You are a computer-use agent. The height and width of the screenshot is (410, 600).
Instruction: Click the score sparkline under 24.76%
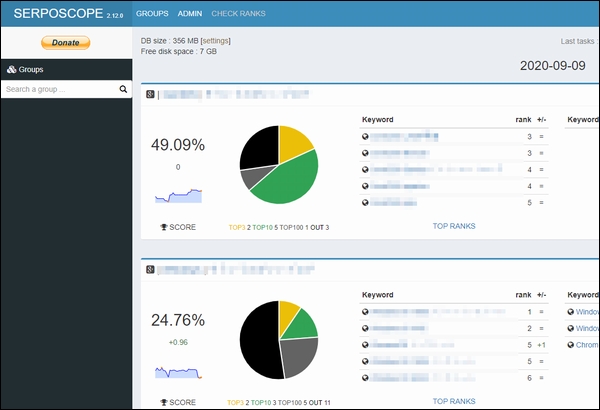click(x=178, y=372)
